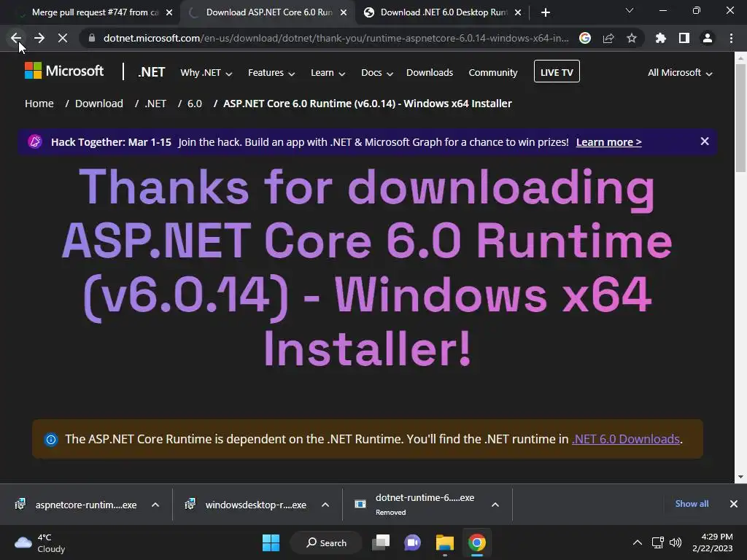Click the scrollbar down arrow
The width and height of the screenshot is (747, 560).
click(x=740, y=477)
